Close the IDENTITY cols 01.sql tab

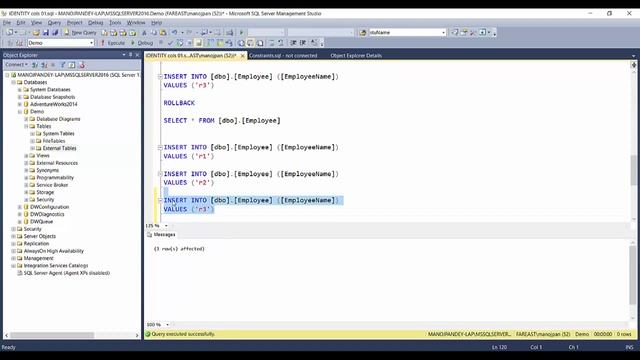(x=242, y=56)
